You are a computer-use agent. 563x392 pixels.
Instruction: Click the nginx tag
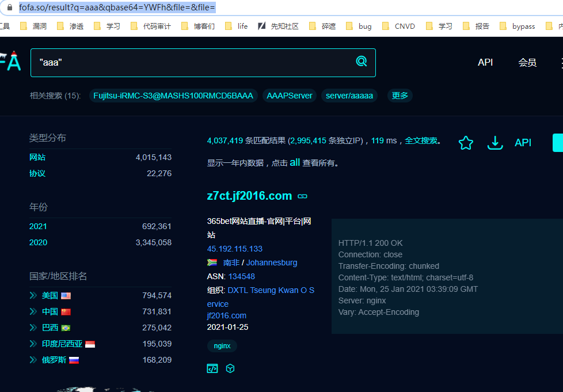222,346
